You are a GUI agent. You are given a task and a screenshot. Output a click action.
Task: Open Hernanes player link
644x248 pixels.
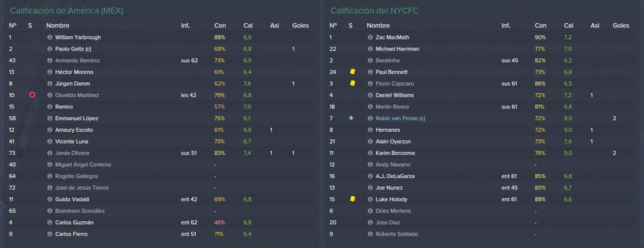pos(387,130)
